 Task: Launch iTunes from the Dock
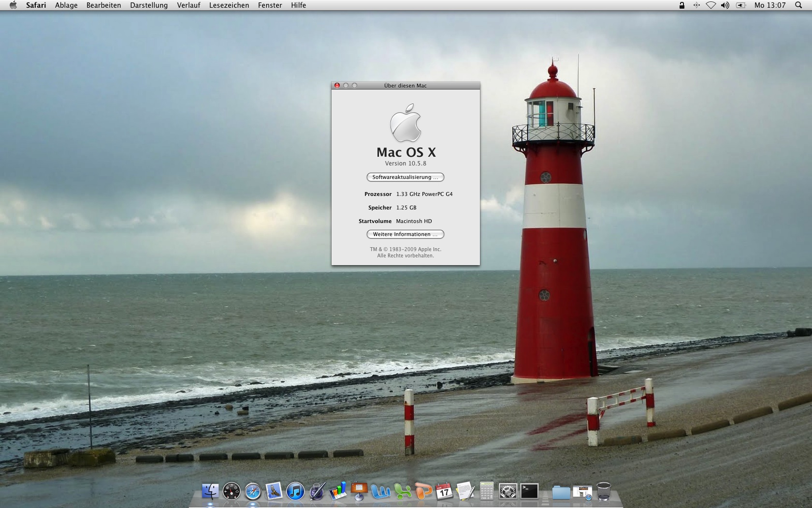pyautogui.click(x=295, y=492)
